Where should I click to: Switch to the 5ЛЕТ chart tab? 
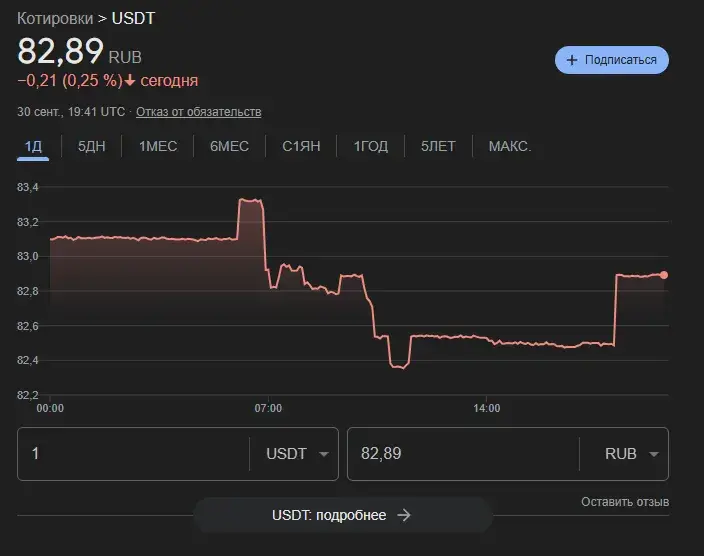tap(438, 146)
